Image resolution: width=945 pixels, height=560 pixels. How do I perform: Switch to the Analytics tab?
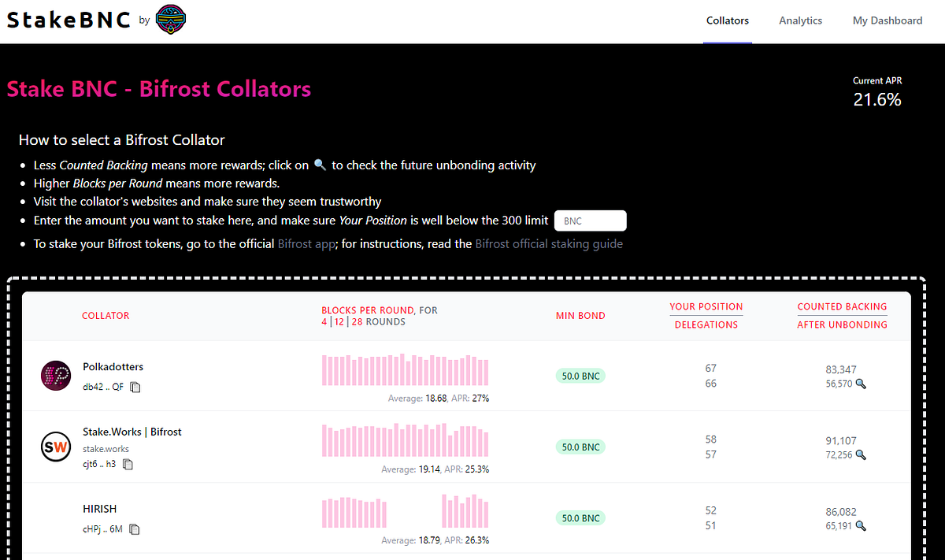[800, 20]
